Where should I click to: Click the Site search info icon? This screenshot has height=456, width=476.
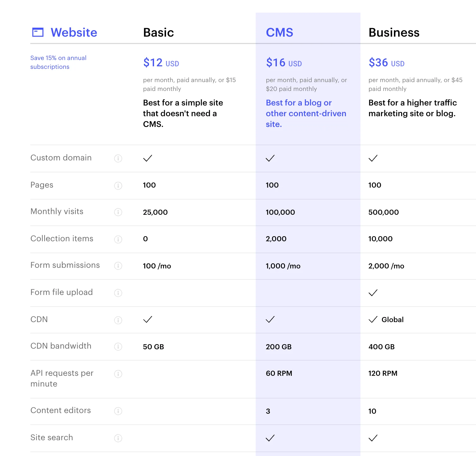point(118,438)
